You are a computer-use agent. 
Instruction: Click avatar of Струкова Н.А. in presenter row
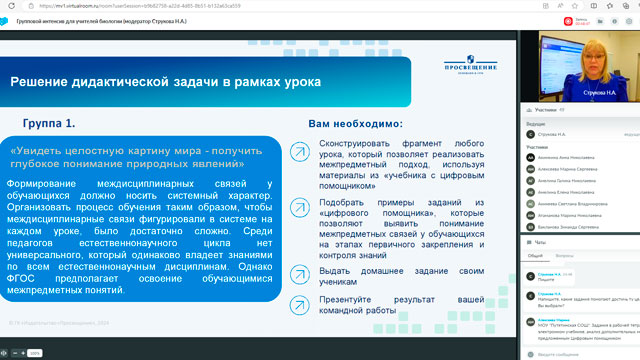point(530,134)
